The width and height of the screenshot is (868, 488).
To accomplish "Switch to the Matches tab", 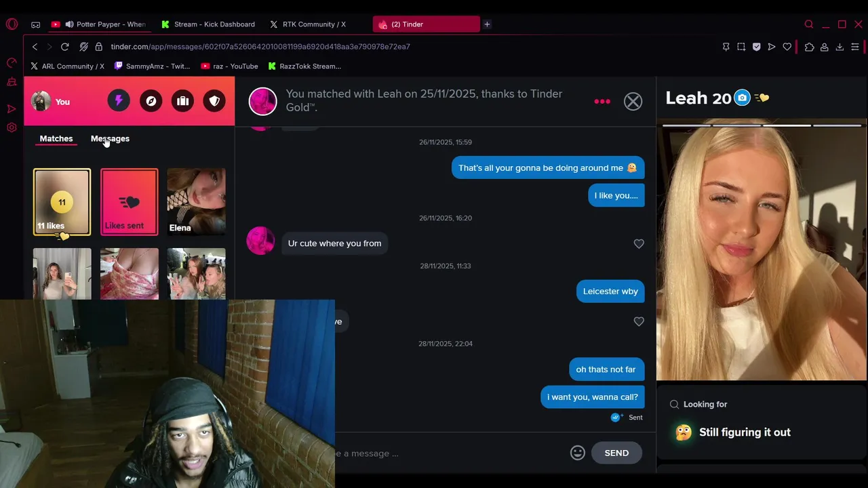I will [x=56, y=138].
